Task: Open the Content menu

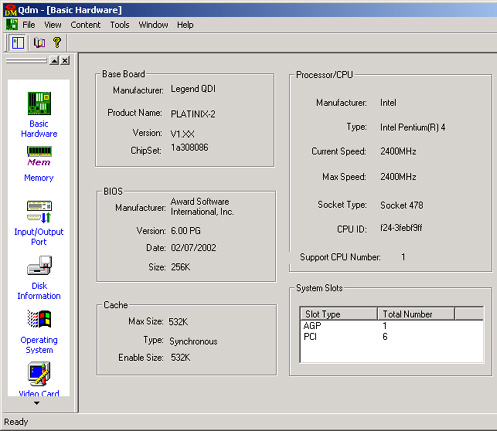Action: [x=85, y=25]
